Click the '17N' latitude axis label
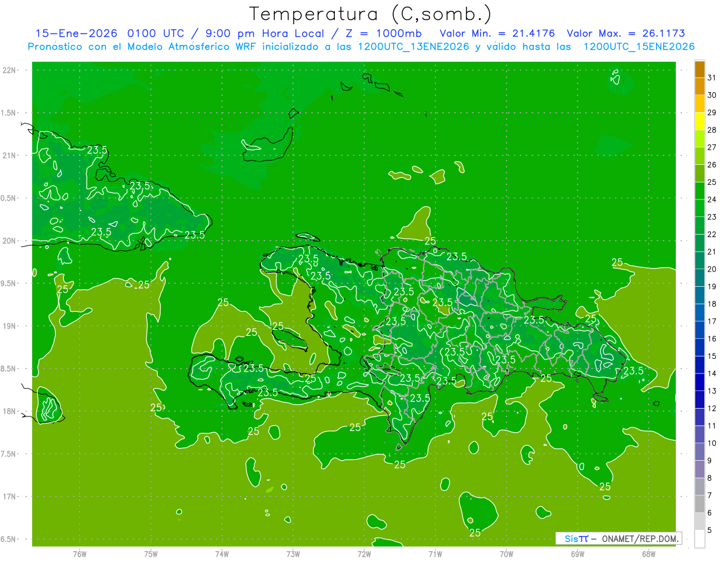The width and height of the screenshot is (728, 562). pyautogui.click(x=10, y=497)
